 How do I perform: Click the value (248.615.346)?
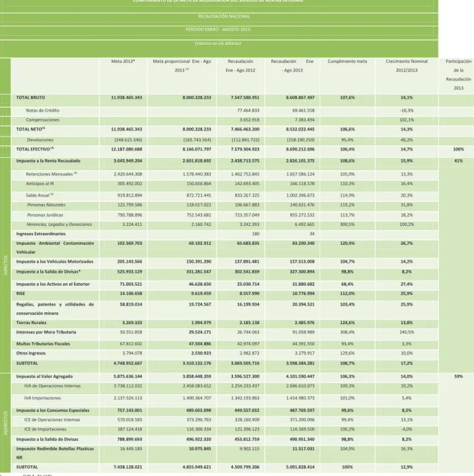pos(128,140)
